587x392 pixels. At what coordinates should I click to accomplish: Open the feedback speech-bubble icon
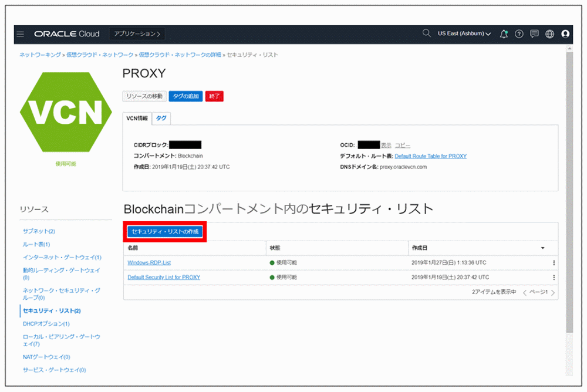[x=534, y=34]
